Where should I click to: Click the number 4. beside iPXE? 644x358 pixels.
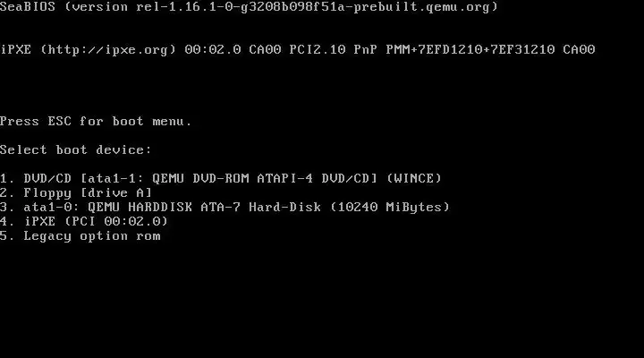coord(7,222)
